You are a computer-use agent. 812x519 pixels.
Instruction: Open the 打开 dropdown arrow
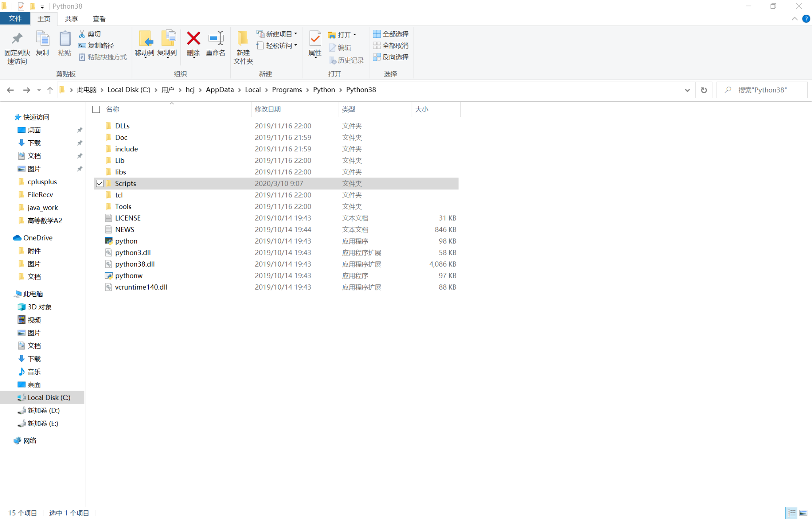[355, 34]
